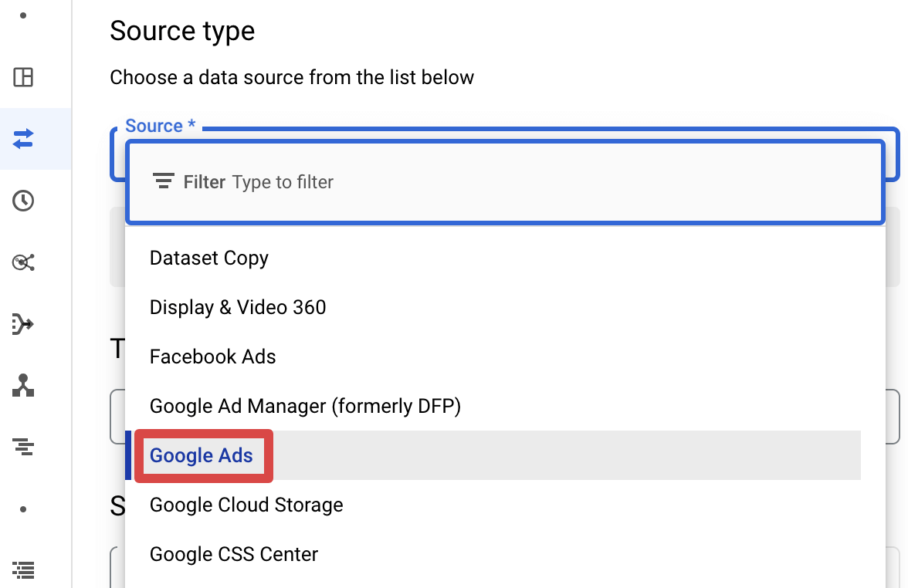Select Google Ads option
Image resolution: width=908 pixels, height=588 pixels.
pos(493,455)
